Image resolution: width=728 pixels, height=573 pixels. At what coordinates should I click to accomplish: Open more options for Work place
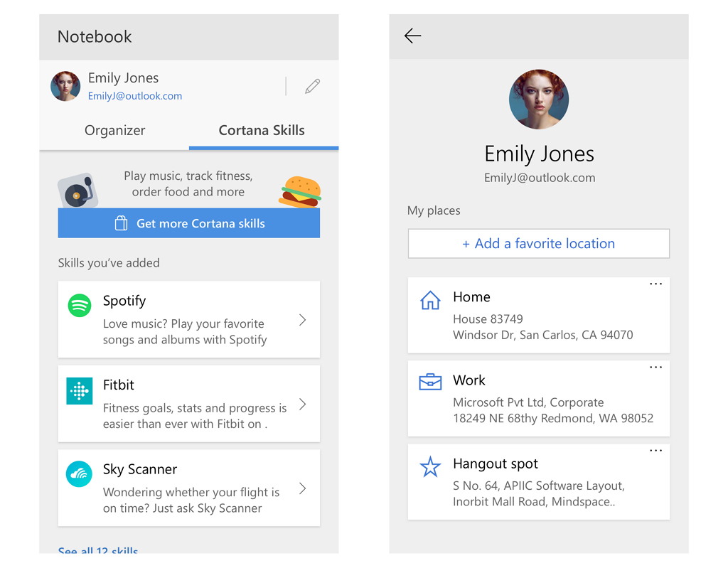(x=655, y=368)
